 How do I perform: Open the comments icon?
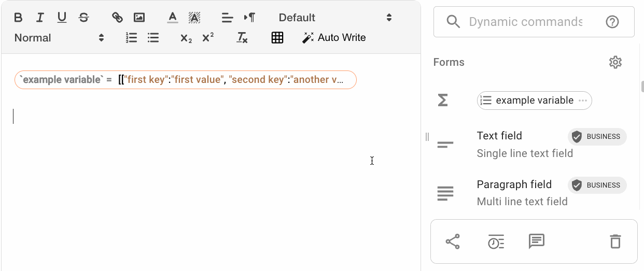click(536, 241)
